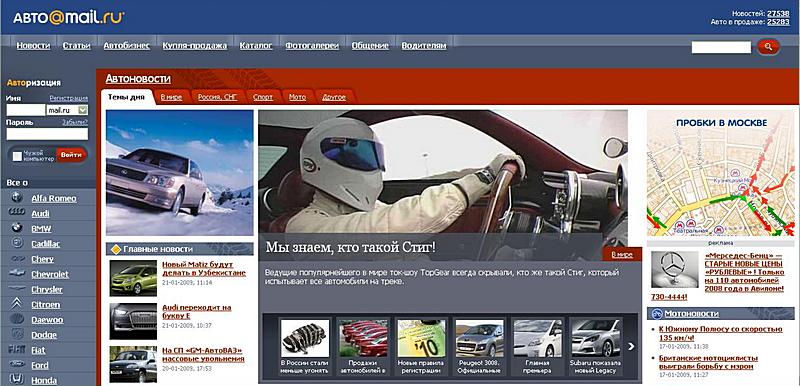Open the Автоновости heading link
The height and width of the screenshot is (386, 800).
click(138, 79)
